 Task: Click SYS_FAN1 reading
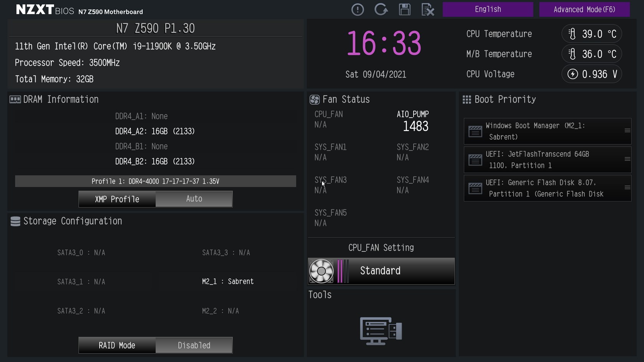(330, 152)
